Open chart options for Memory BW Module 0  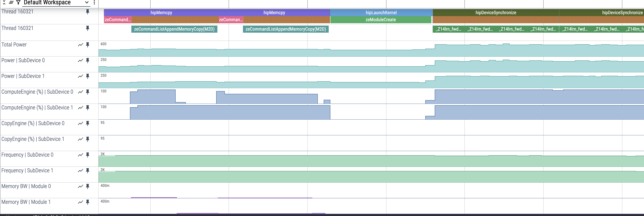(x=80, y=186)
